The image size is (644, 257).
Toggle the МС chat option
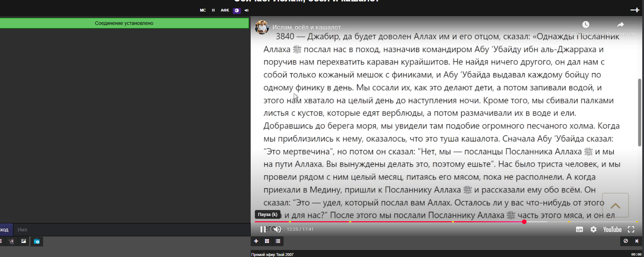(x=203, y=11)
